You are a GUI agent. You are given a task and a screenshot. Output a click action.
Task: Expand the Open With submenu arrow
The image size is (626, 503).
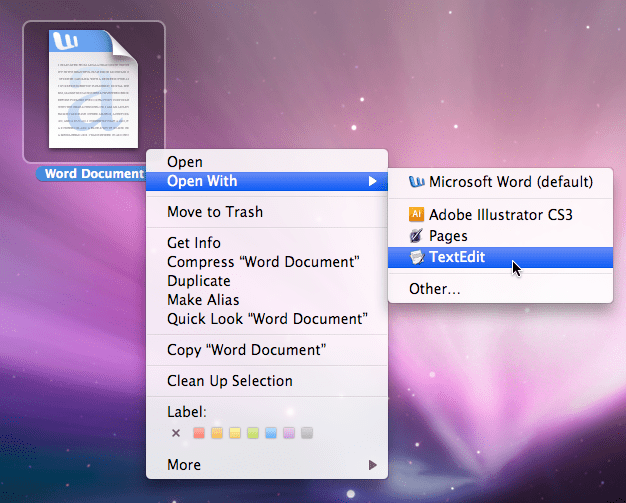coord(372,181)
